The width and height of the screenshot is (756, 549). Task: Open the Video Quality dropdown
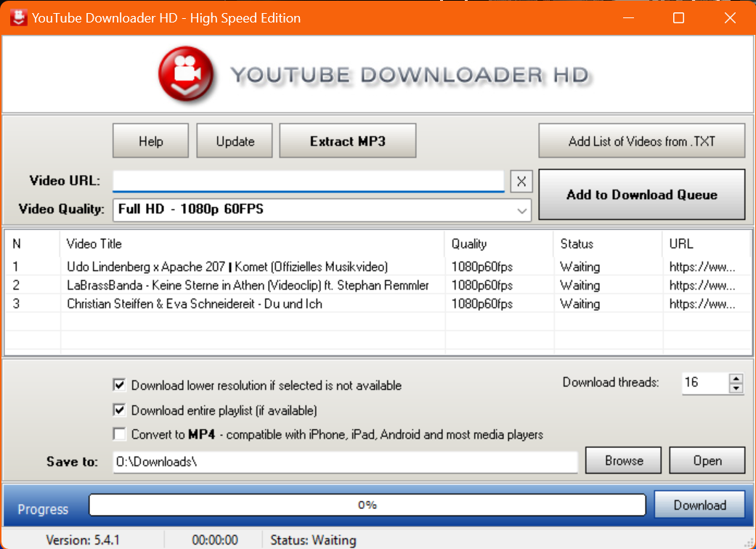coord(521,210)
